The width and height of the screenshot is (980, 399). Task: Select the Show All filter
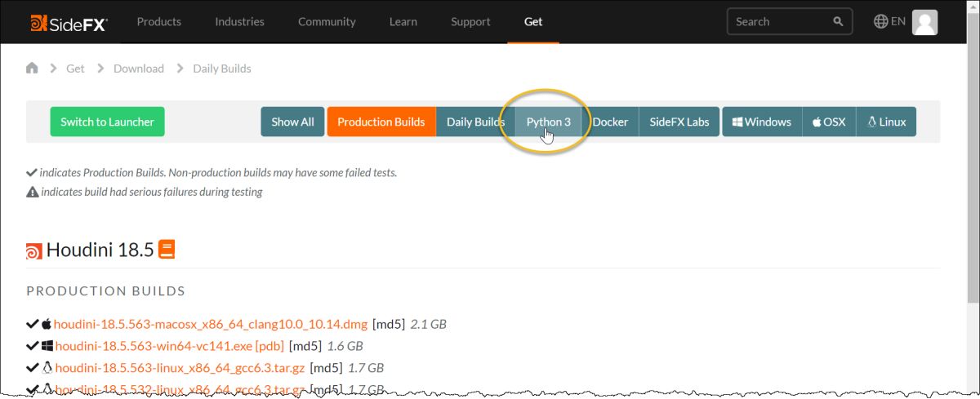tap(292, 122)
